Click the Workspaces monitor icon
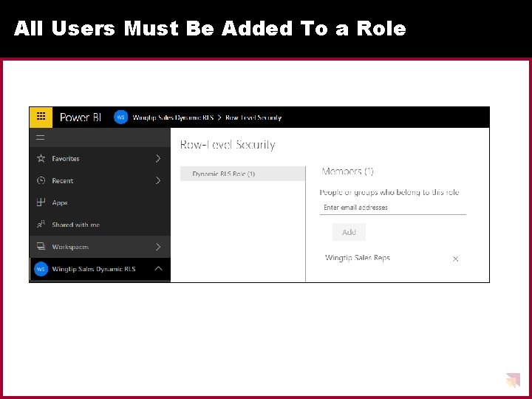Image resolution: width=532 pixels, height=399 pixels. pos(41,246)
